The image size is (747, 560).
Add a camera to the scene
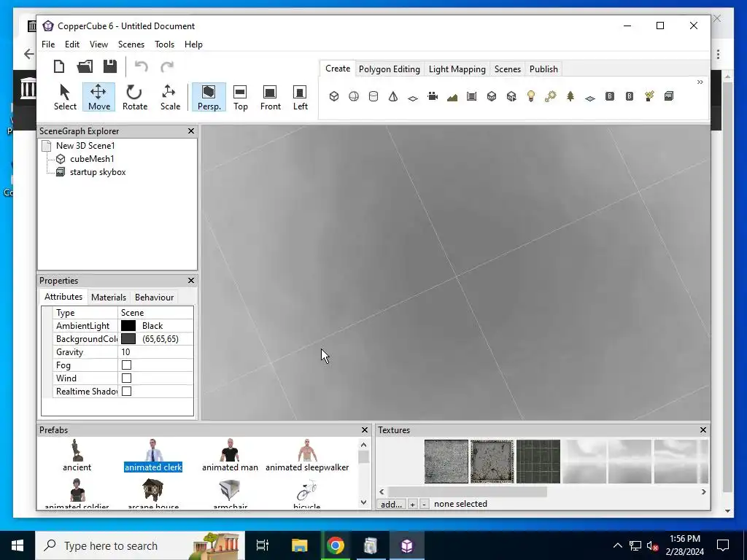(x=433, y=96)
